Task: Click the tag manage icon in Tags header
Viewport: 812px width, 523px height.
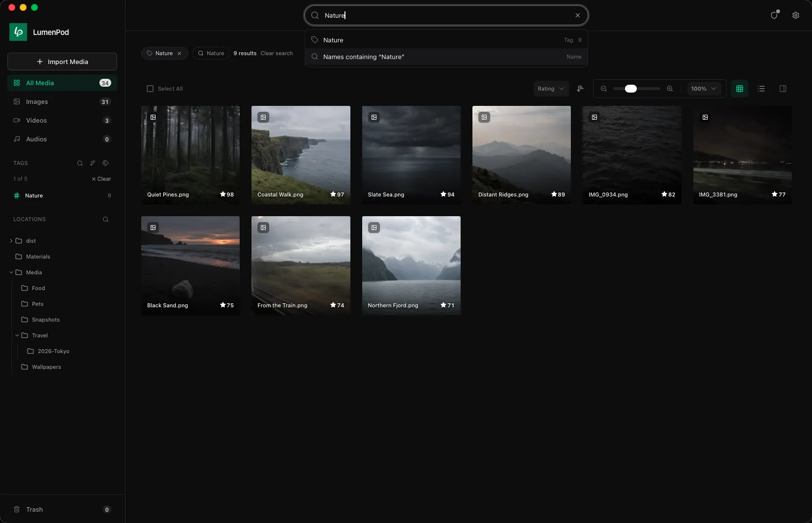Action: point(105,163)
